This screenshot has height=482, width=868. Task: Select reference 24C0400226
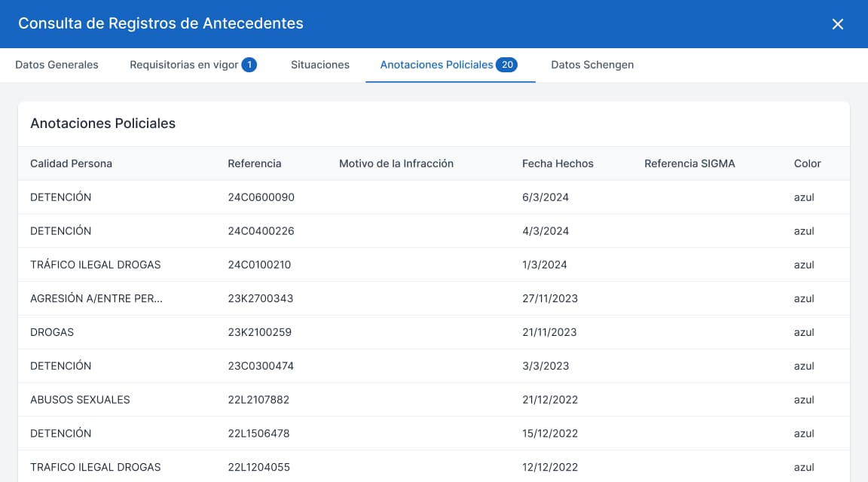261,230
